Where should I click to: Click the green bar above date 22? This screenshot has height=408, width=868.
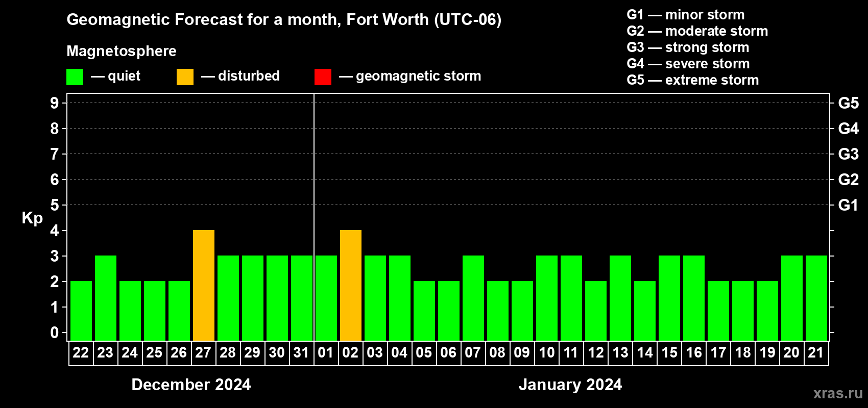pyautogui.click(x=81, y=311)
